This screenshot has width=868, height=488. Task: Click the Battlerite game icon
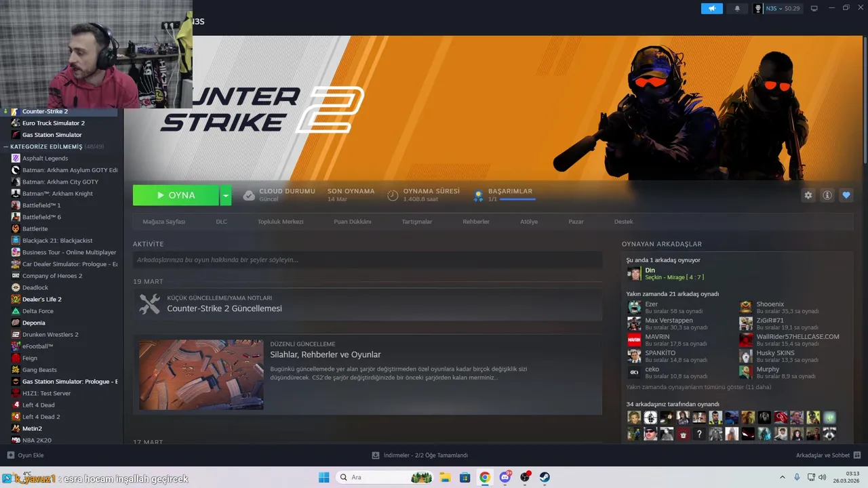pyautogui.click(x=16, y=228)
